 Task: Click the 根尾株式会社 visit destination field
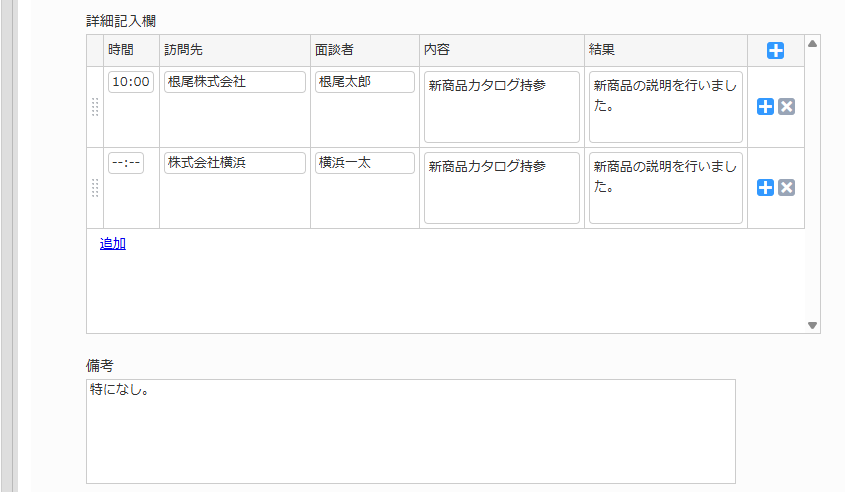coord(235,82)
